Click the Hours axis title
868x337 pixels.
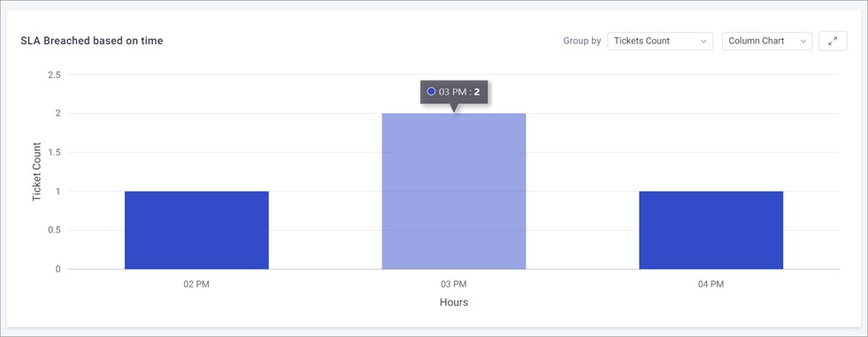click(454, 303)
